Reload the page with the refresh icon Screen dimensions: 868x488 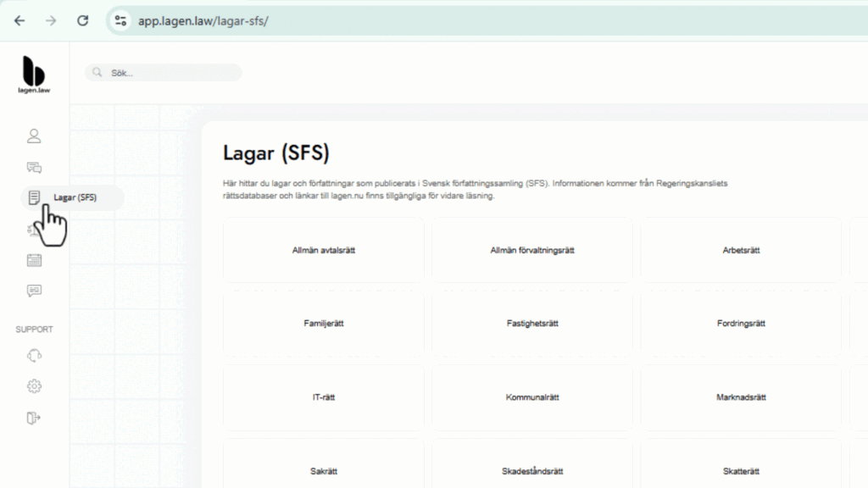(x=82, y=21)
